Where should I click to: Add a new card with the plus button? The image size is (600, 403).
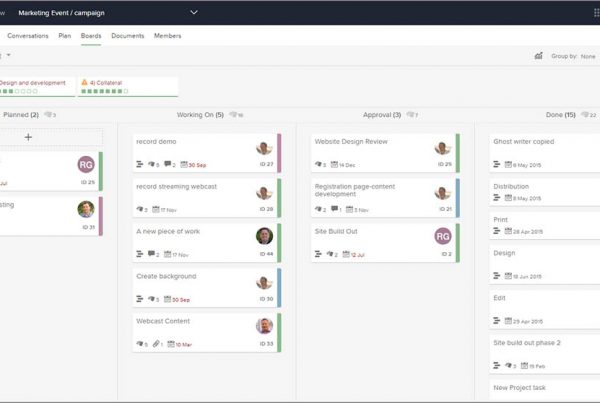point(28,137)
